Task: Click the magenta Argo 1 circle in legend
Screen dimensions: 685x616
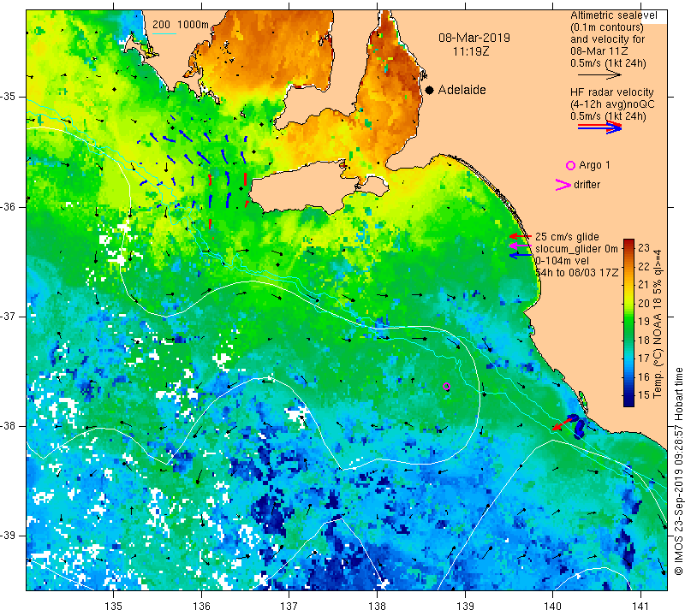Action: 570,165
